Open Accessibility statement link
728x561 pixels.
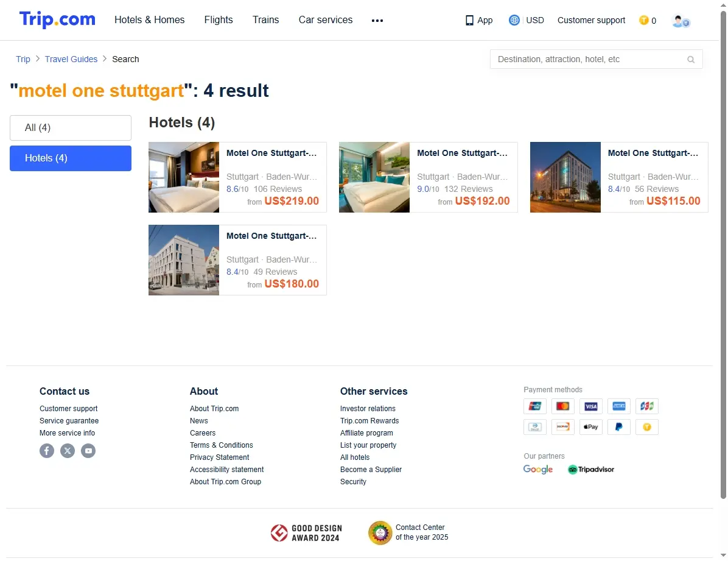[227, 470]
